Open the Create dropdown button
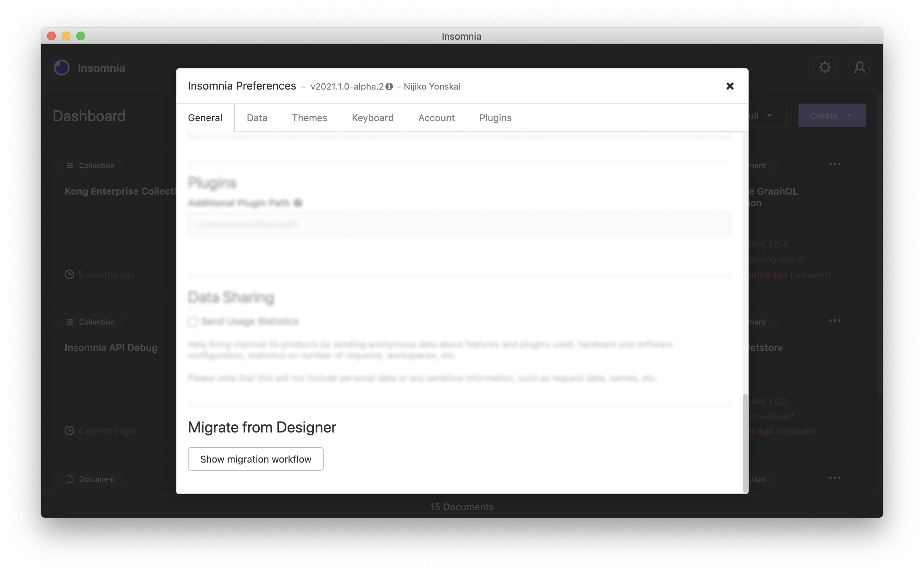 pos(832,115)
